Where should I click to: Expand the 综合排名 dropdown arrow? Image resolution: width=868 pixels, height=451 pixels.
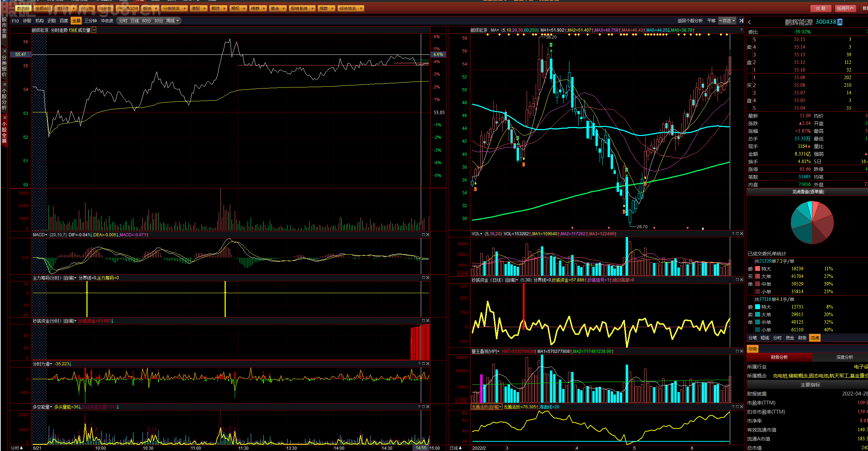pyautogui.click(x=361, y=8)
